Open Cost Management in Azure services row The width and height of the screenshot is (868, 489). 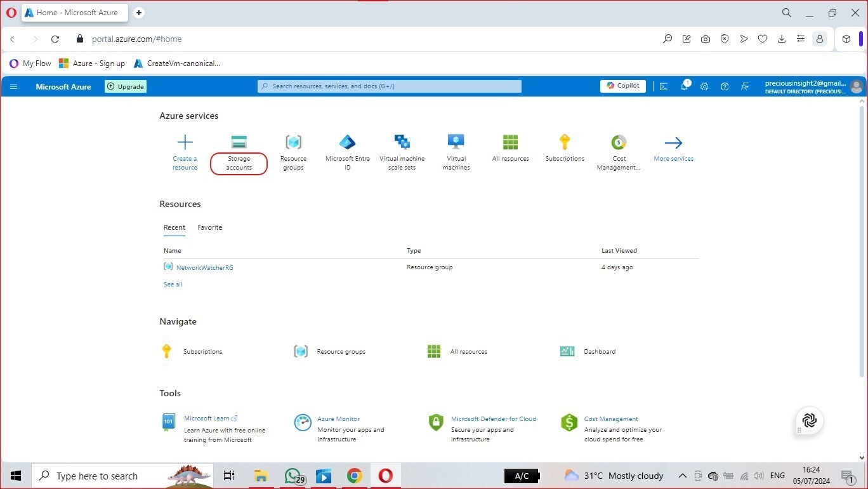point(619,153)
